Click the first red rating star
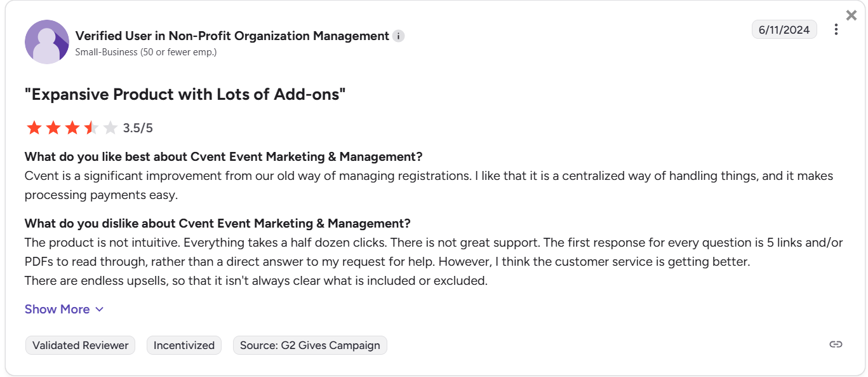Screen dimensions: 868x377 pyautogui.click(x=34, y=128)
